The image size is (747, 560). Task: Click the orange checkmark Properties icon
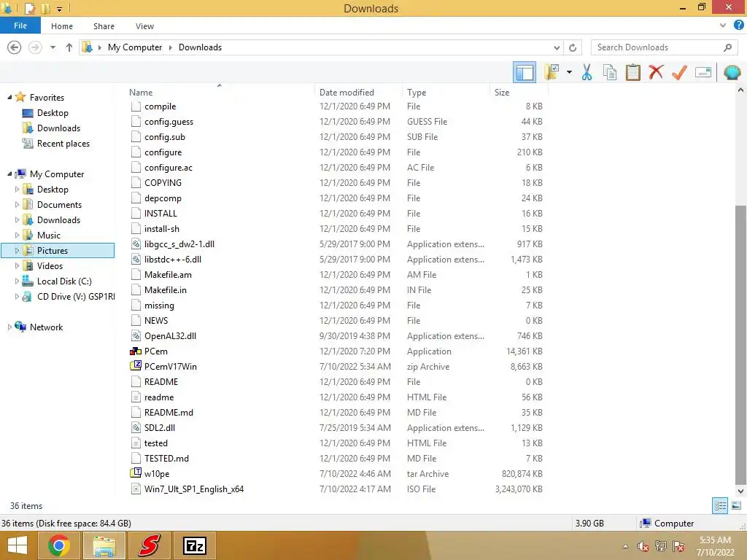click(679, 72)
